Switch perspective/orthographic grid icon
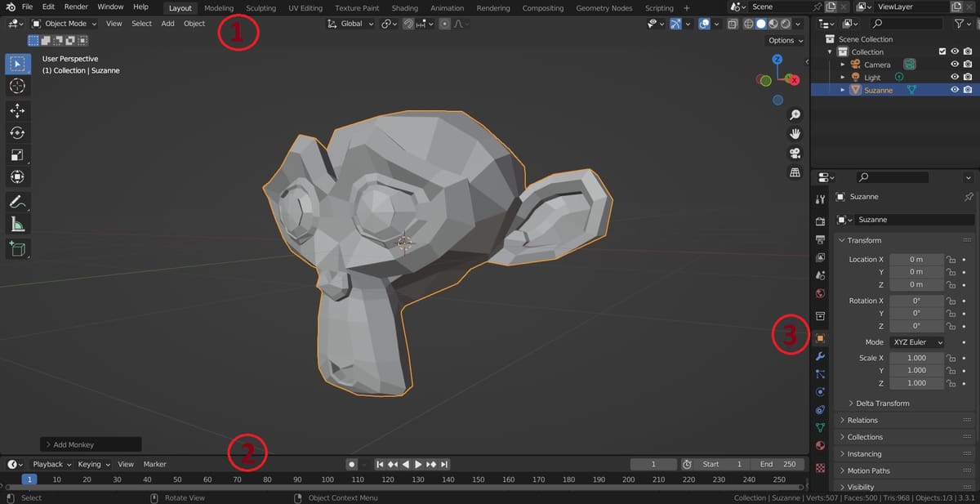This screenshot has width=980, height=504. tap(795, 172)
